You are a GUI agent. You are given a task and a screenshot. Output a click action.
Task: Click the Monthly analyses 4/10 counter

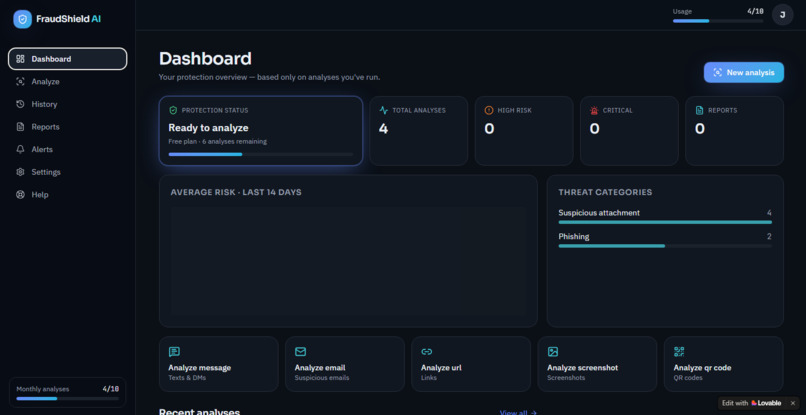coord(111,389)
